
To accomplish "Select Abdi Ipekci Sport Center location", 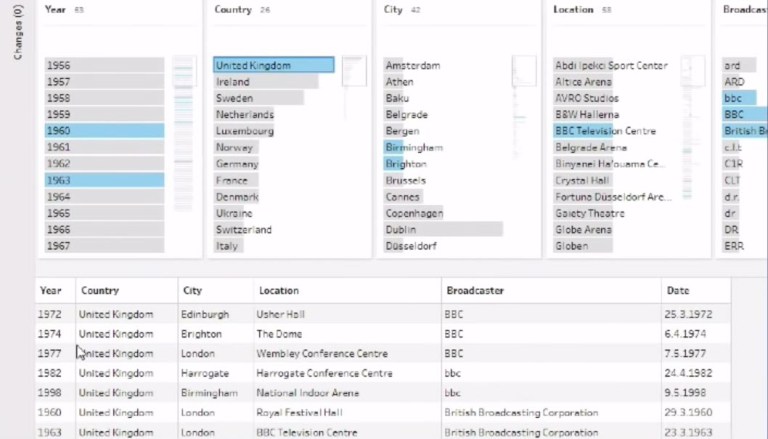I will click(611, 65).
